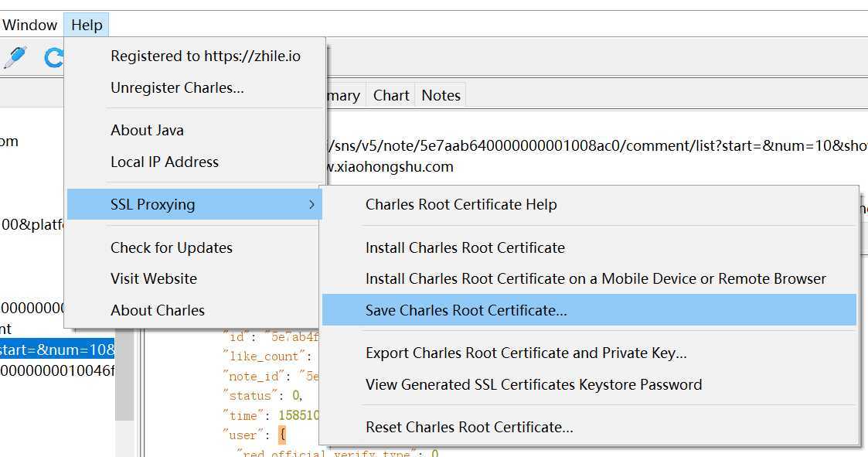Choose Reset Charles Root Certificate...

click(469, 427)
